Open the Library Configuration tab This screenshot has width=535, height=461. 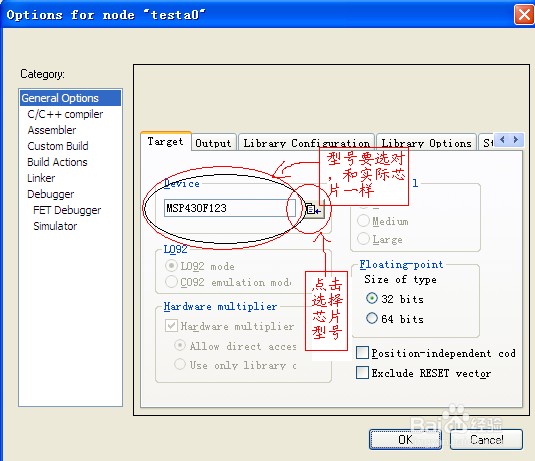point(306,143)
